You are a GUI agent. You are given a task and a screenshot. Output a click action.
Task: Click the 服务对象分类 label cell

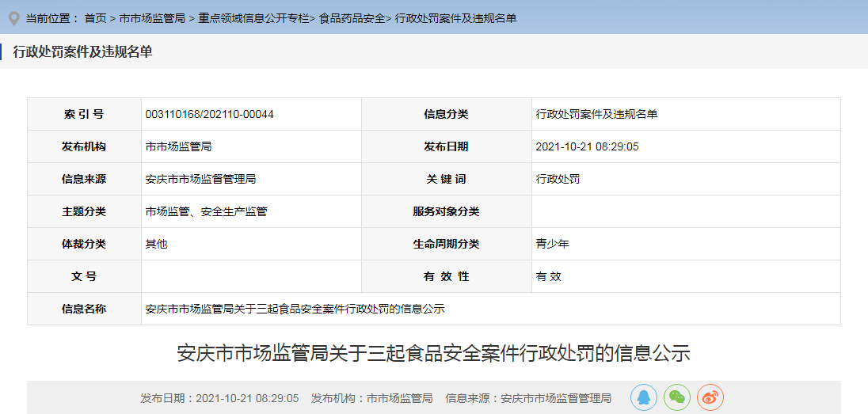(x=446, y=211)
